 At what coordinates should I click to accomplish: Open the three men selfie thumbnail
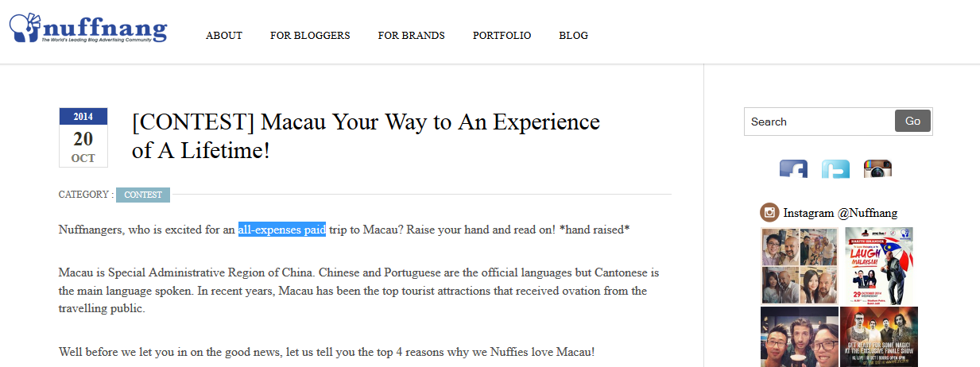(800, 337)
